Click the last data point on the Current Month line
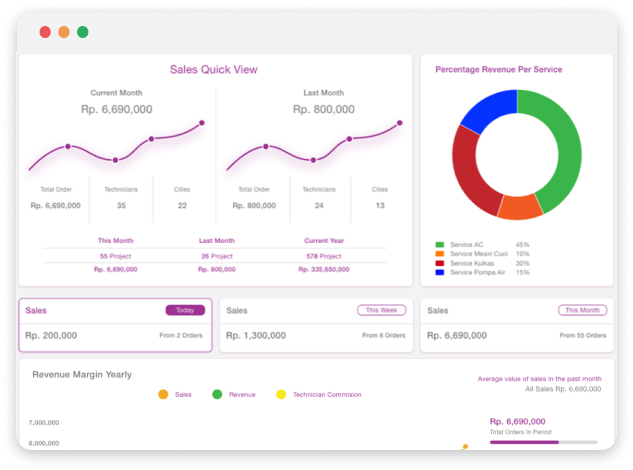Viewport: 633px width, 470px height. pos(202,123)
